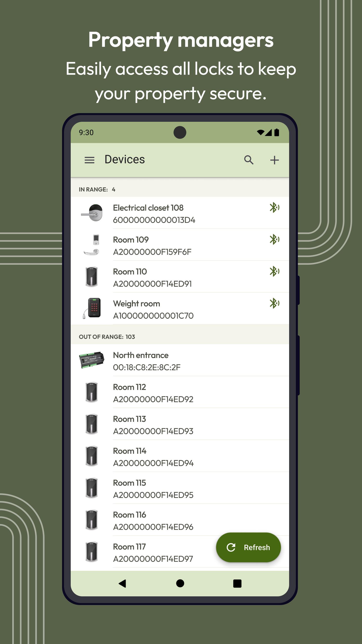Viewport: 362px width, 644px height.
Task: Tap the Wi-Fi status bar icon
Action: coord(260,132)
